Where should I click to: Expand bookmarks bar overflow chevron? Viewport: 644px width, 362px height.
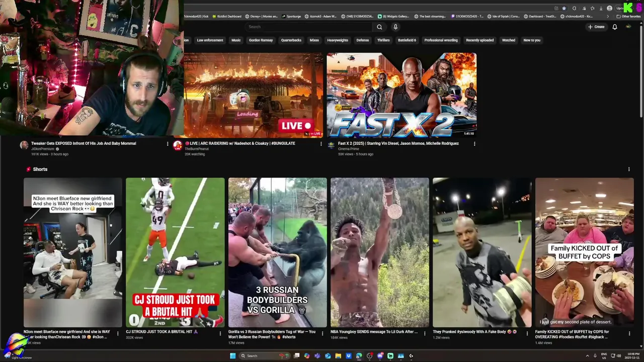coord(608,16)
